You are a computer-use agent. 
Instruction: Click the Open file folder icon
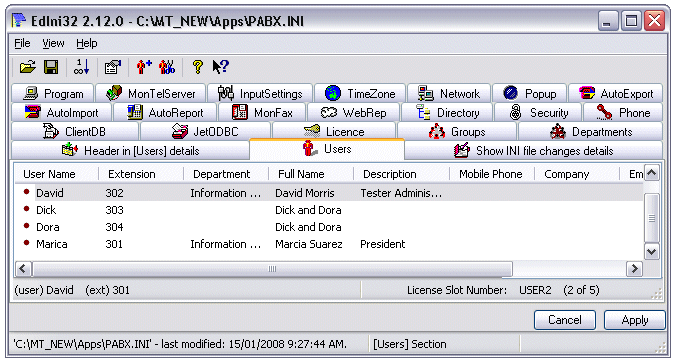[x=28, y=67]
